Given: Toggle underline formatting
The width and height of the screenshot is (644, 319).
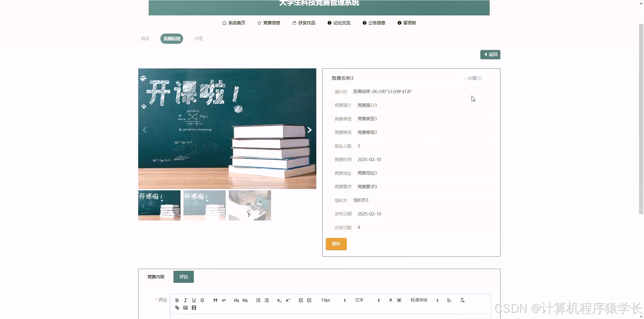Looking at the screenshot, I should tap(194, 300).
